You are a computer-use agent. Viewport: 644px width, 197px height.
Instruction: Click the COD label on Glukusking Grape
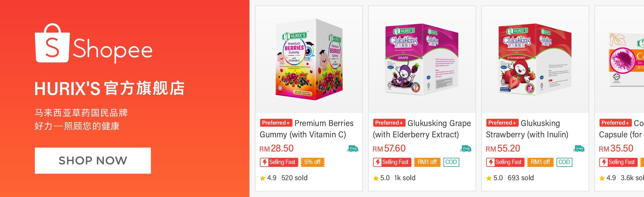click(x=451, y=162)
